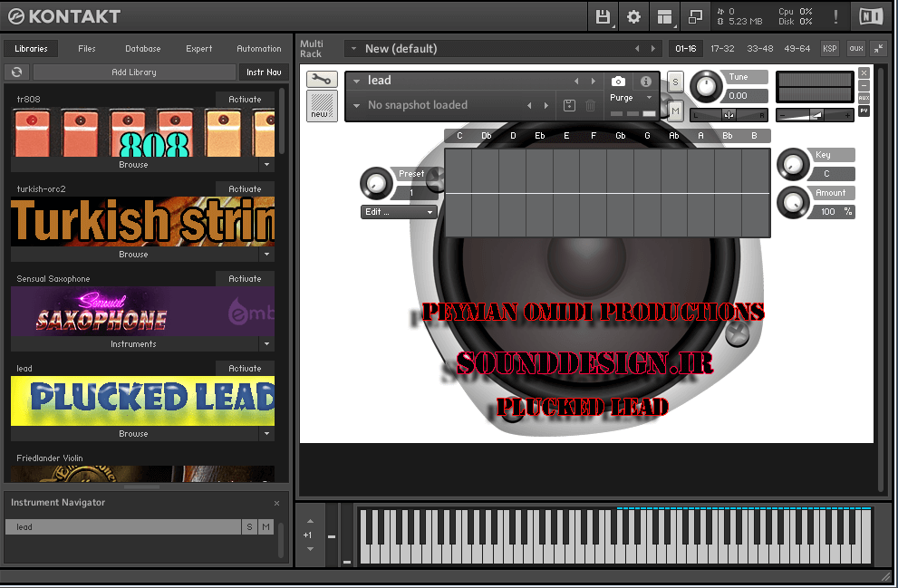Switch to the Automation tab
Screen dimensions: 898x588
[x=259, y=49]
